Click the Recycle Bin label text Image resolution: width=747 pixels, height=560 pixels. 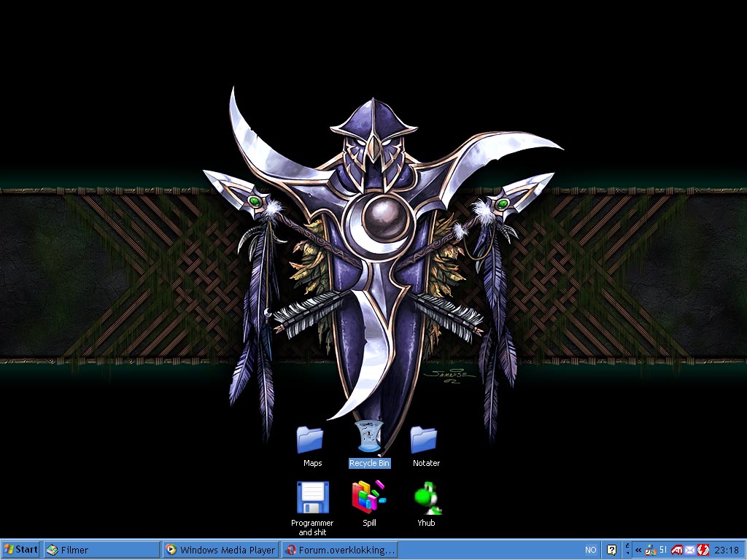(369, 463)
